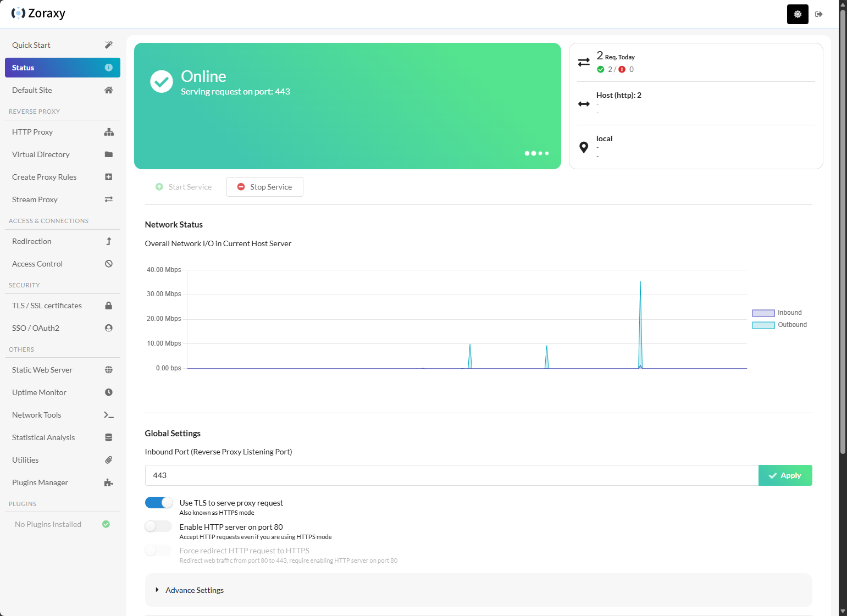Click the Redirection arrow icon
Image resolution: width=847 pixels, height=616 pixels.
109,241
